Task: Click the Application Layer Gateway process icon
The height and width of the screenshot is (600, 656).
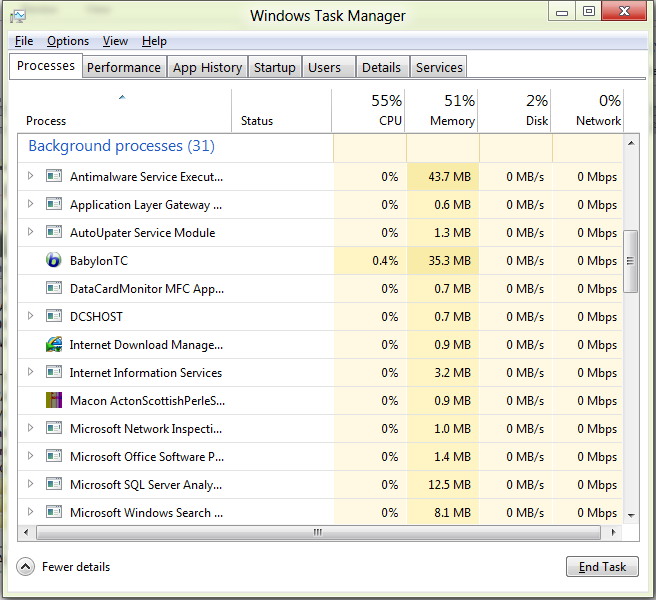Action: [x=54, y=204]
